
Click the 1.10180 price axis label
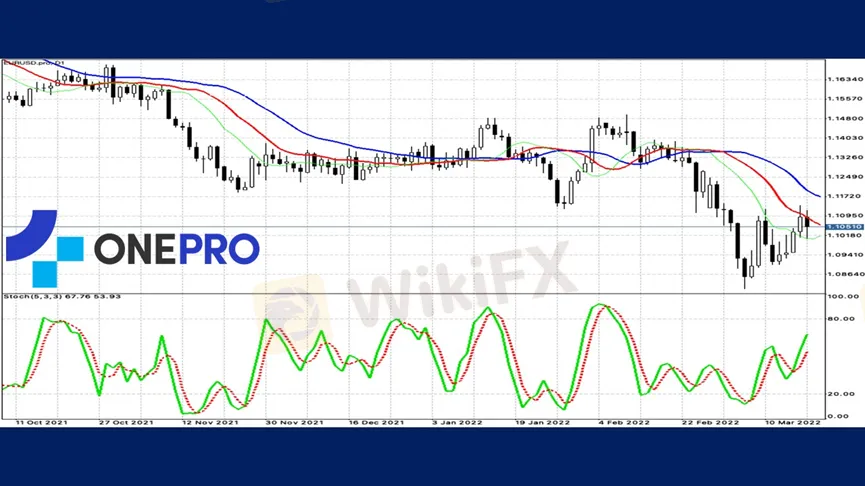tap(845, 236)
